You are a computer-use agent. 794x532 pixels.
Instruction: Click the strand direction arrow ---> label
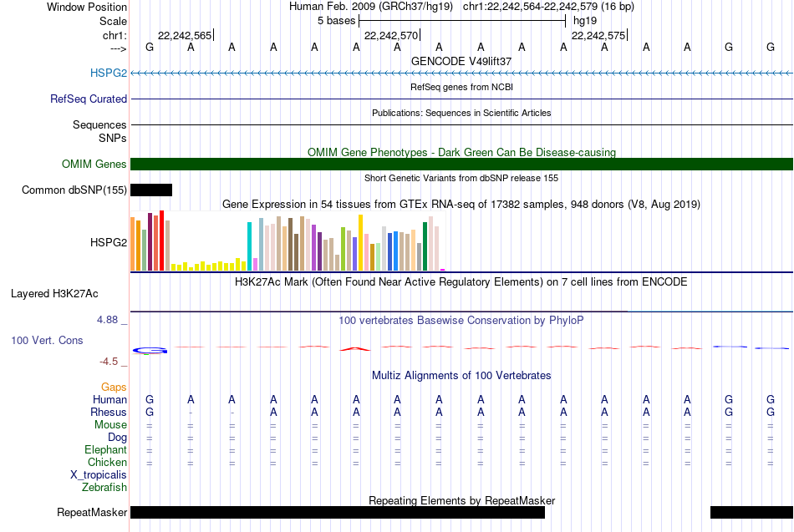[118, 48]
